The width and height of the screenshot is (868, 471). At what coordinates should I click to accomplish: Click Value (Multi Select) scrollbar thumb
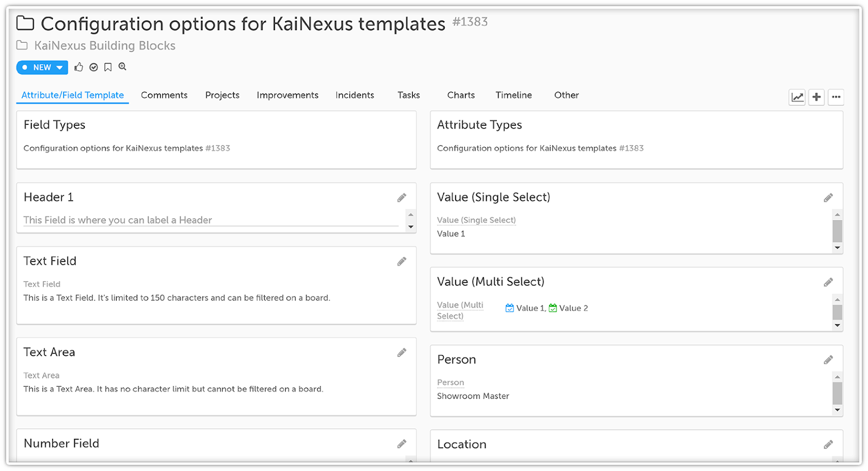tap(838, 312)
